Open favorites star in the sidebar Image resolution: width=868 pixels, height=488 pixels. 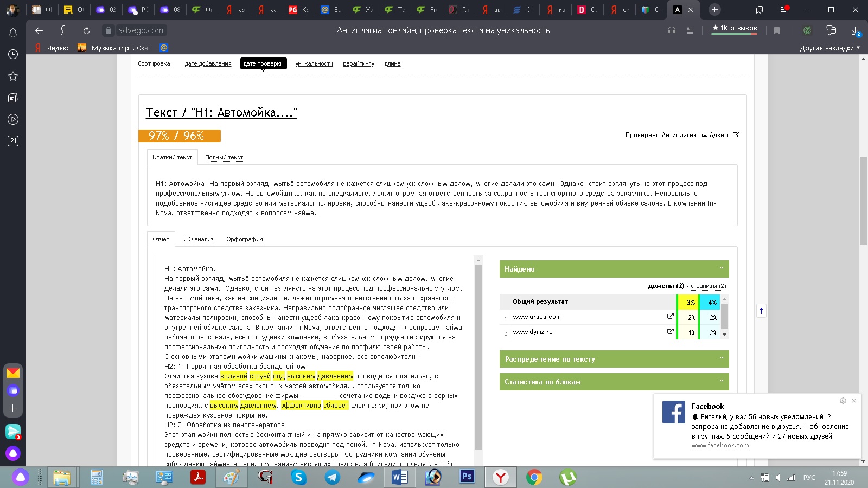[x=13, y=76]
